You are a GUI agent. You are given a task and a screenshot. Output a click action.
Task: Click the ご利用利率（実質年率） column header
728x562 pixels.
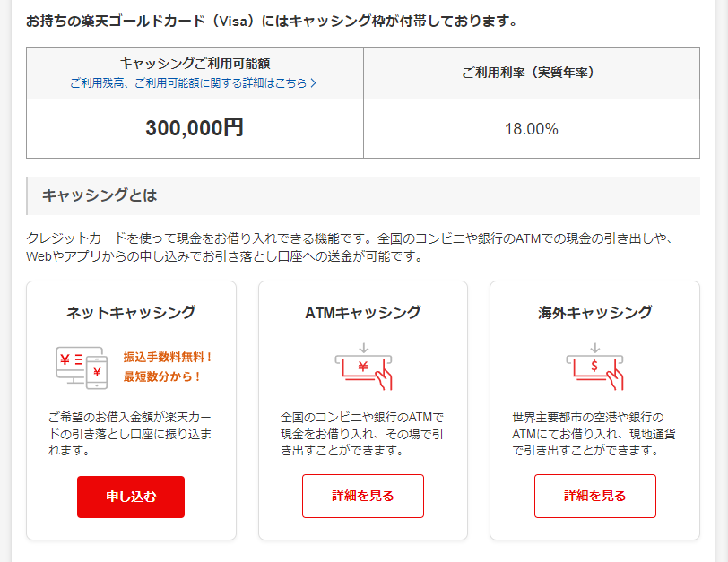tap(532, 73)
